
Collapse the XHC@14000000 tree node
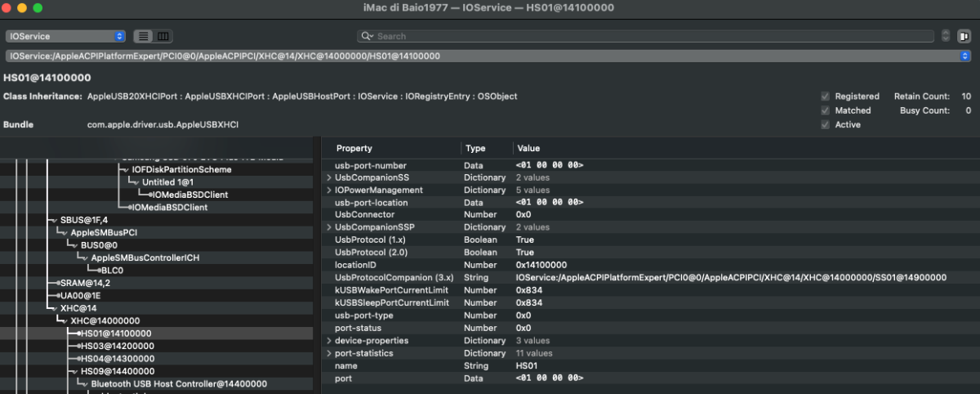(x=65, y=321)
